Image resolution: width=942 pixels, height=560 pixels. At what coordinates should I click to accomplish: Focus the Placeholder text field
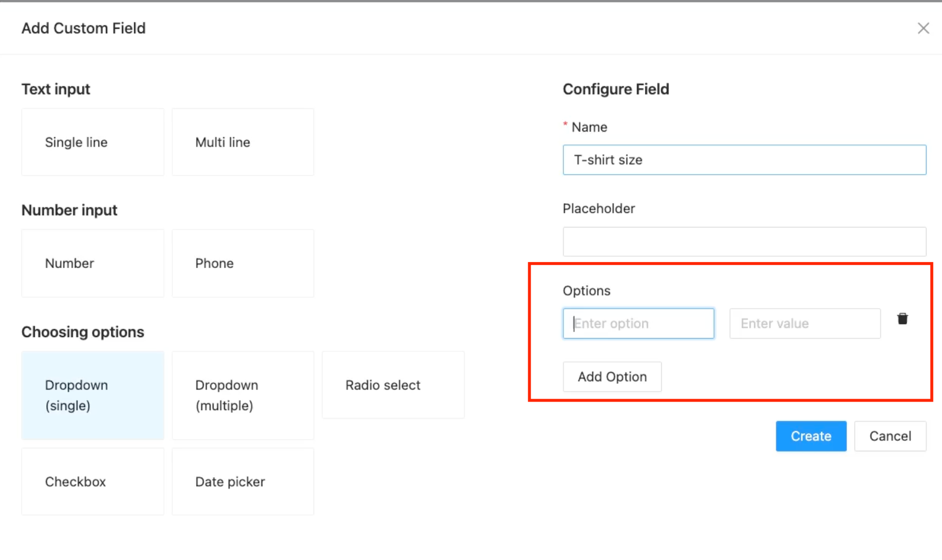point(744,242)
